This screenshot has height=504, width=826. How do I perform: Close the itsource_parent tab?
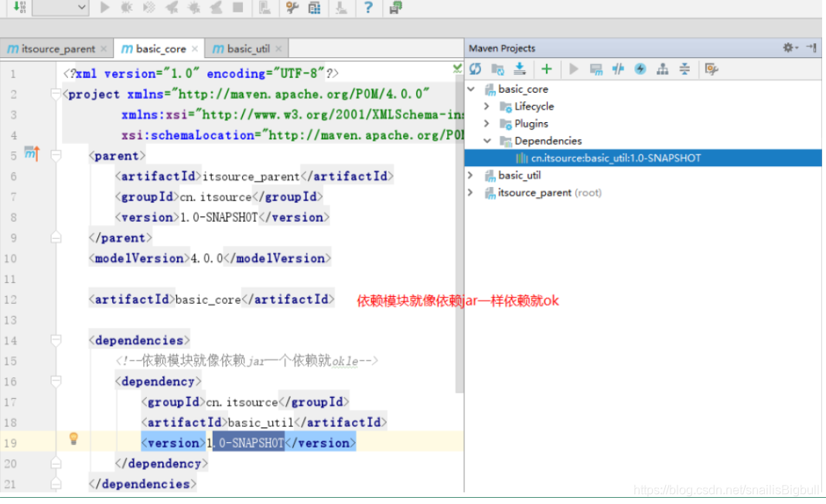pyautogui.click(x=104, y=49)
